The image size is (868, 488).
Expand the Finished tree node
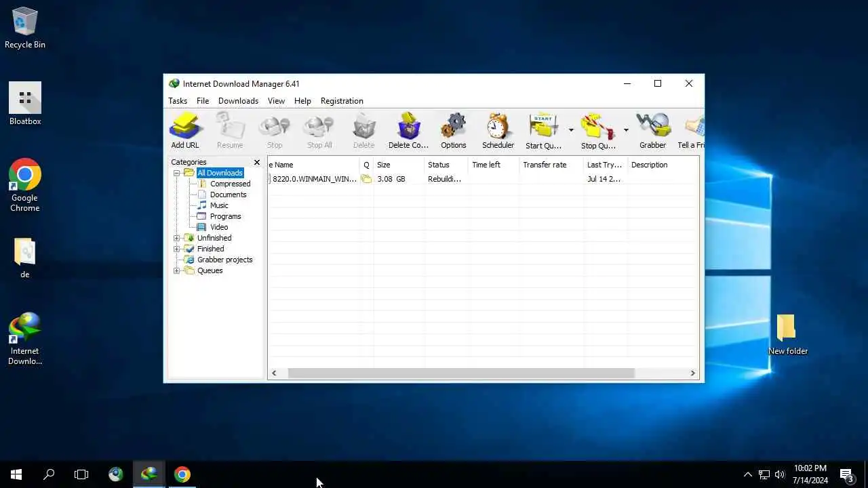[x=176, y=249]
